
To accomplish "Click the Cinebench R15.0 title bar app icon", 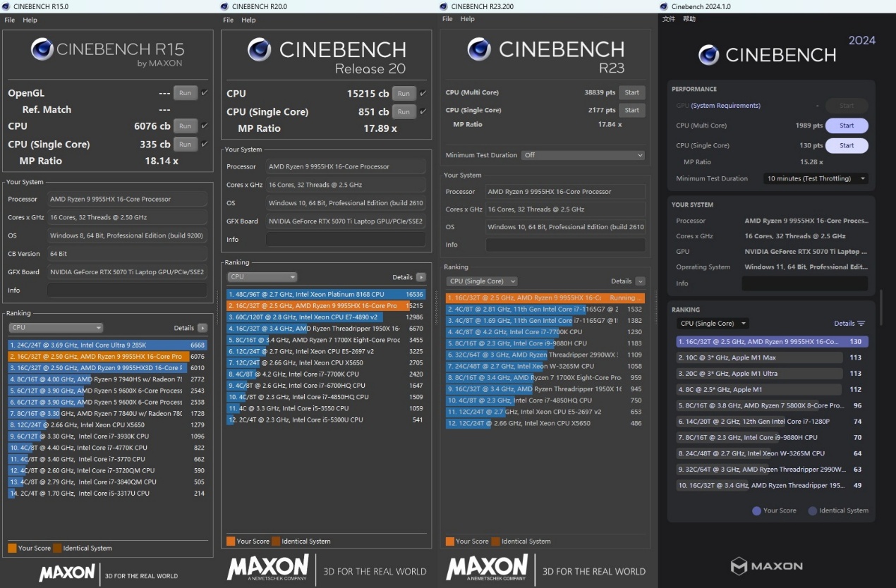I will pos(6,6).
